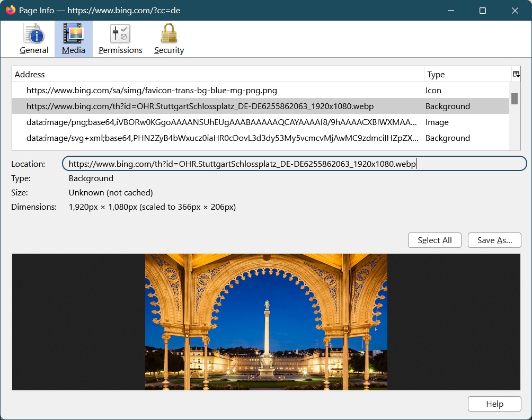The image size is (532, 420).
Task: Click the Stuttgart palace preview image
Action: point(266,322)
